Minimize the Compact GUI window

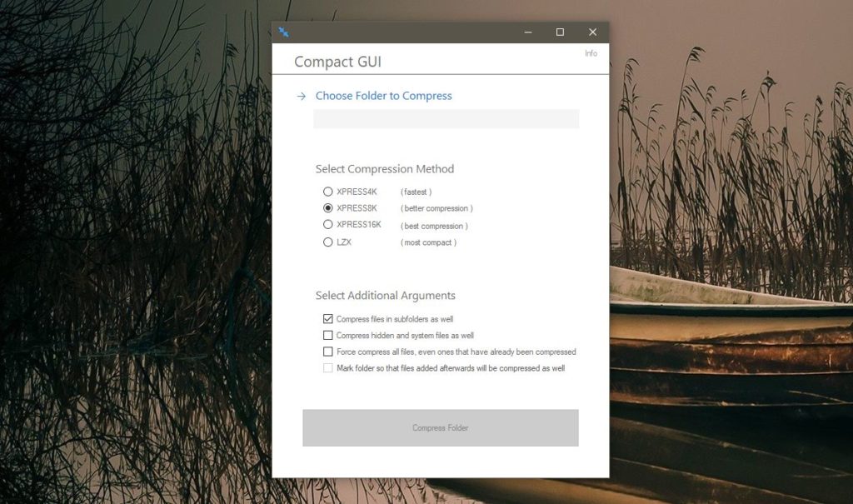527,32
